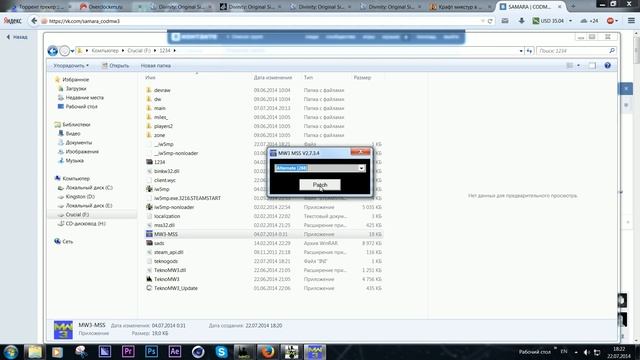This screenshot has height=360, width=640.
Task: Select the steam_api.dll file
Action: click(x=169, y=252)
